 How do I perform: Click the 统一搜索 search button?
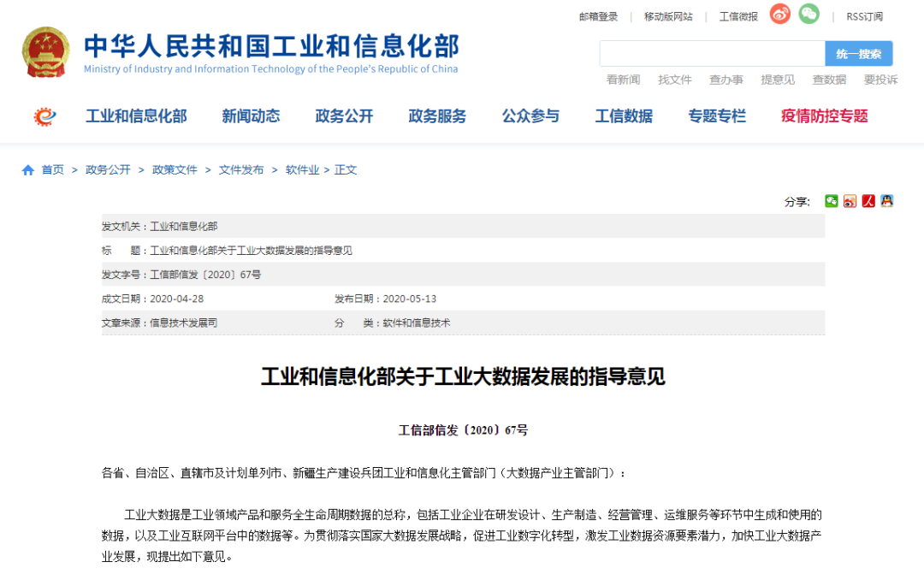[x=859, y=53]
